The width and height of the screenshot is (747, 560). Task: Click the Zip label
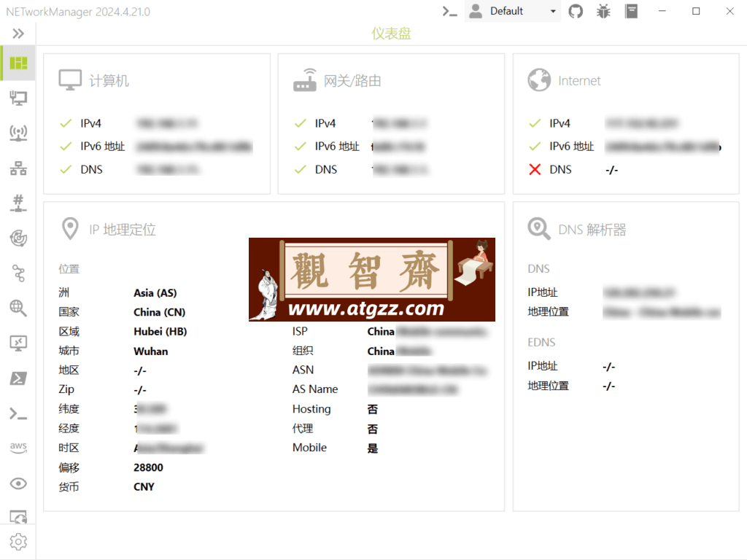pos(66,389)
